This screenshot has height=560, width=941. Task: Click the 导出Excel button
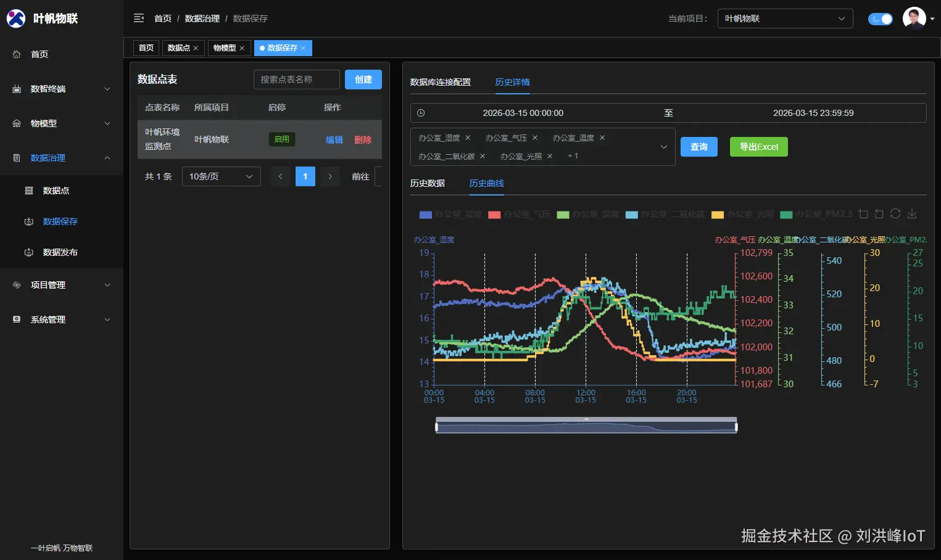759,147
